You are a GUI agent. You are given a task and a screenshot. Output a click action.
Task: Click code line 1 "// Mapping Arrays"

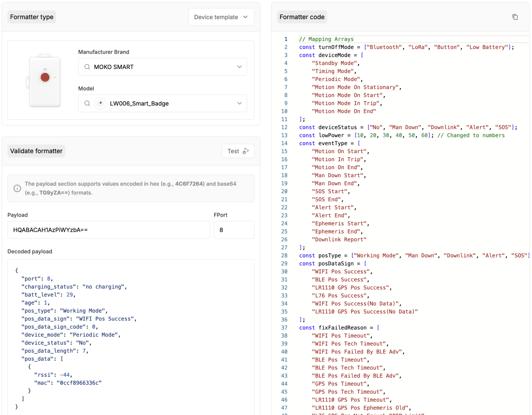pyautogui.click(x=326, y=39)
